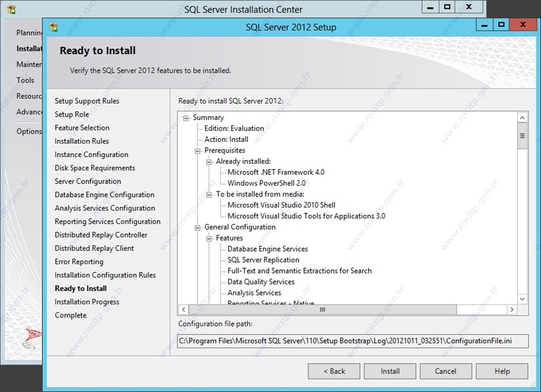Click the scroll down arrow in summary tree
The height and width of the screenshot is (392, 541).
[x=522, y=299]
